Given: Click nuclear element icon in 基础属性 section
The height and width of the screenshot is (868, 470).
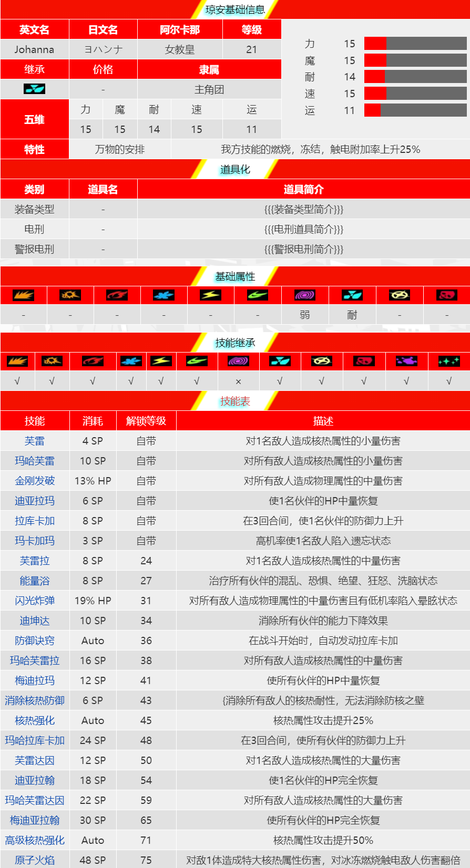Looking at the screenshot, I should coord(352,295).
